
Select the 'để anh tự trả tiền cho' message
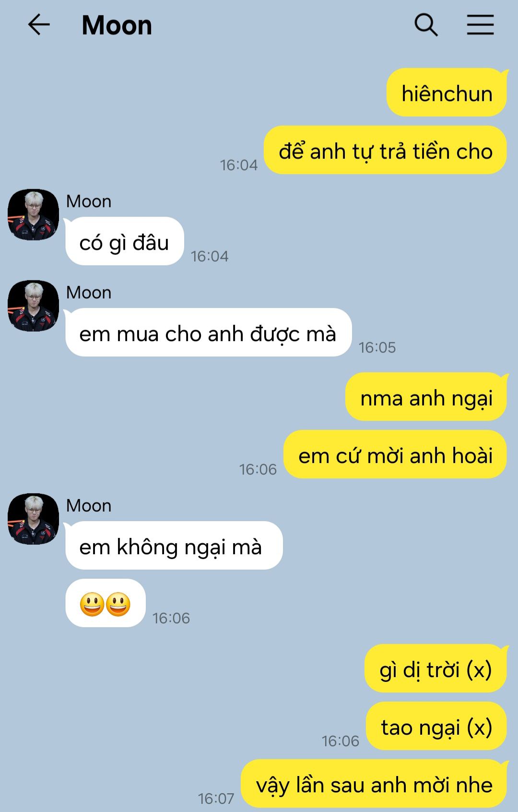tap(386, 150)
